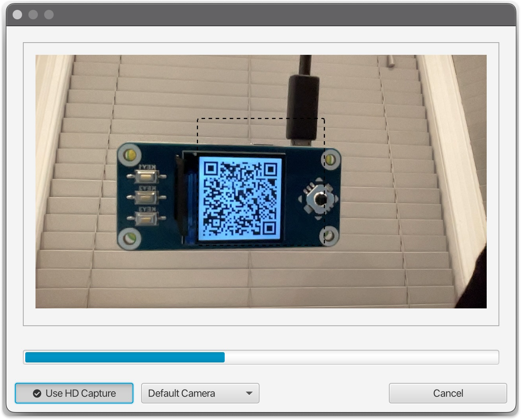Toggle the Use HD Capture button
Image resolution: width=521 pixels, height=420 pixels.
[x=74, y=393]
